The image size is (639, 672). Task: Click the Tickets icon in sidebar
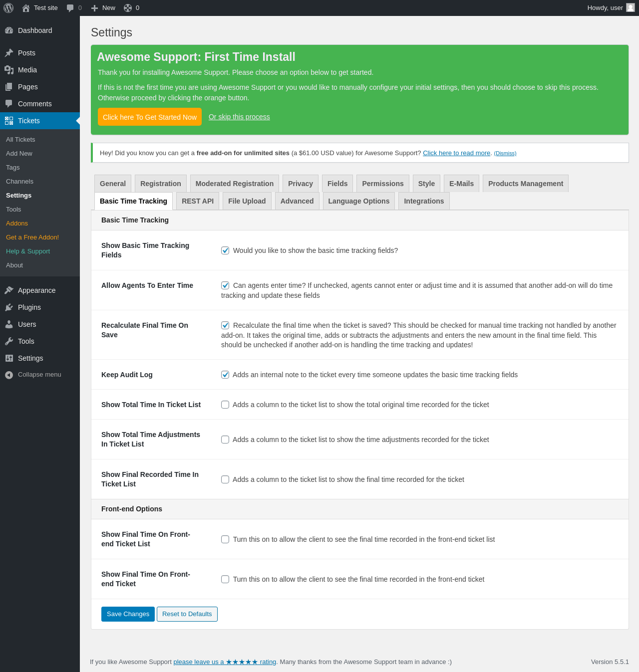pyautogui.click(x=9, y=121)
